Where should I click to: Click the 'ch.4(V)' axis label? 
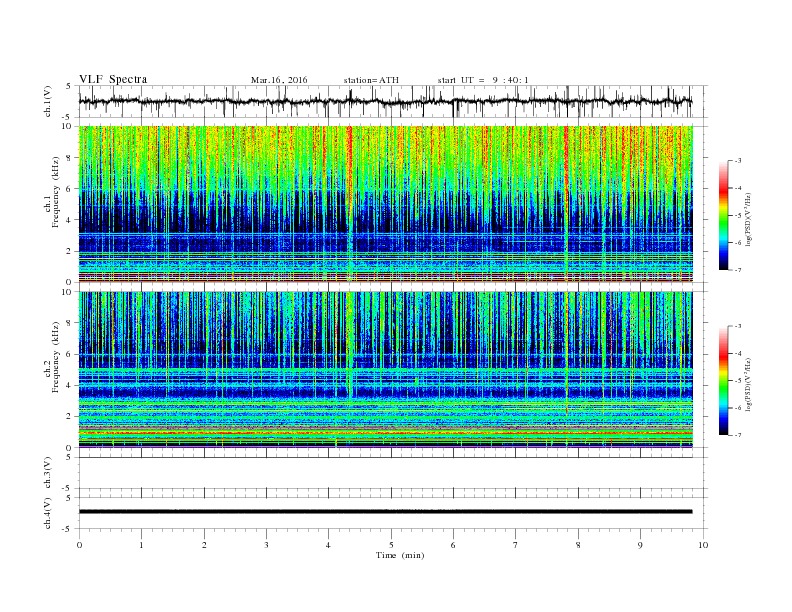pyautogui.click(x=48, y=513)
